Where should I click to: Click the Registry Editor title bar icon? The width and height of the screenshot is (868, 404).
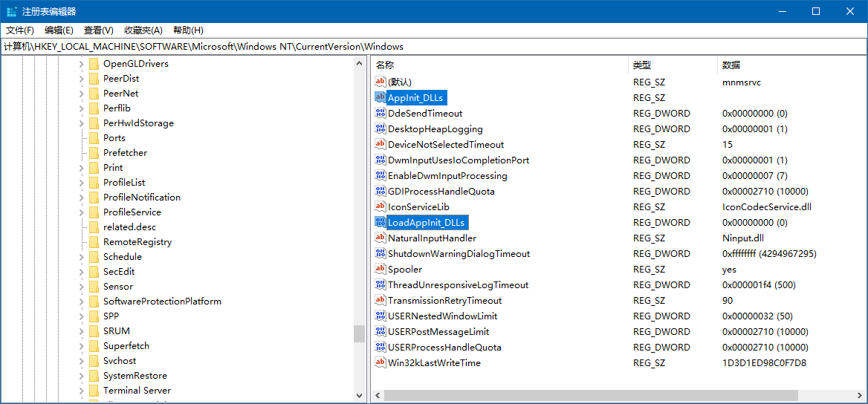coord(12,12)
